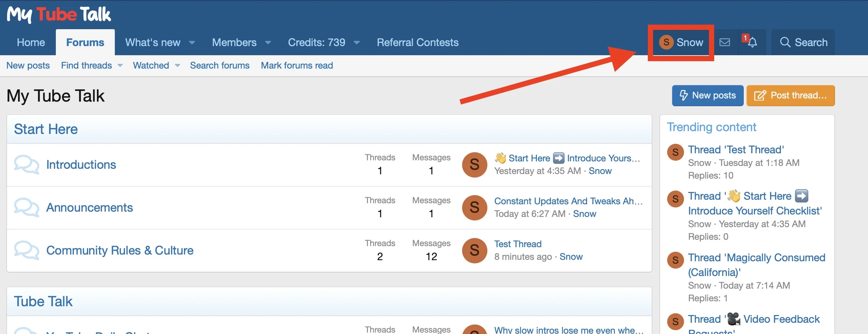This screenshot has width=868, height=334.
Task: Open the Snow account menu
Action: tap(681, 43)
